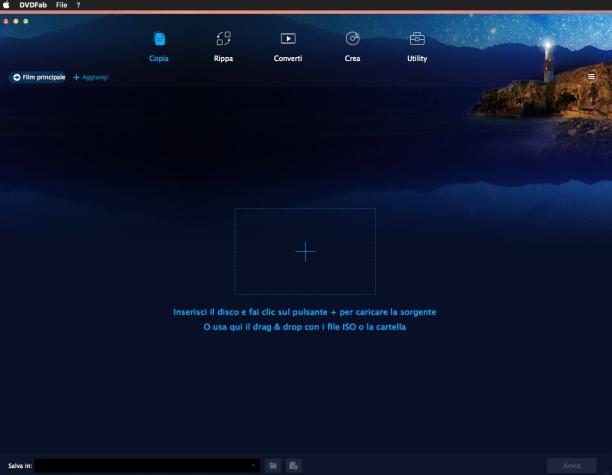Click the 'Salva in:' label
This screenshot has height=475, width=612.
tap(20, 466)
